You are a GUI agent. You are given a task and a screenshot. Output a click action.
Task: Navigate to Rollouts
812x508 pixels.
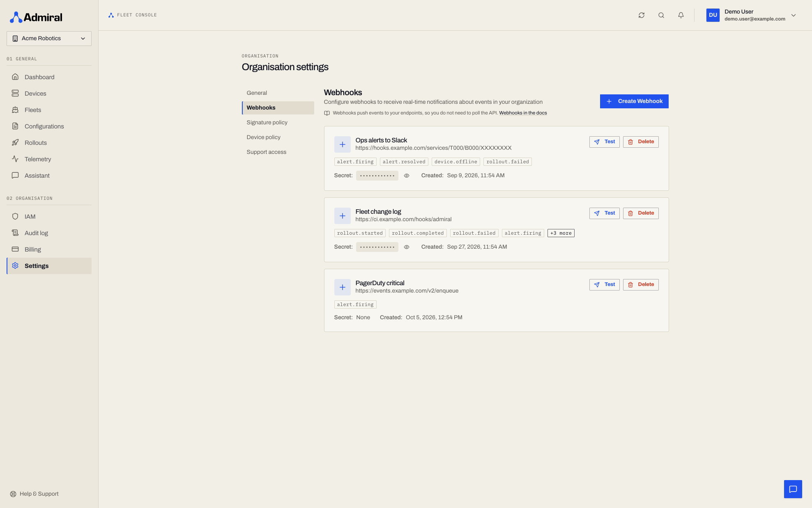[x=49, y=143]
